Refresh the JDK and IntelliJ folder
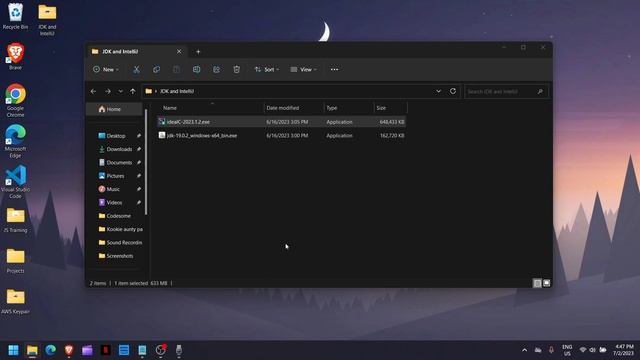This screenshot has height=360, width=640. pyautogui.click(x=453, y=91)
